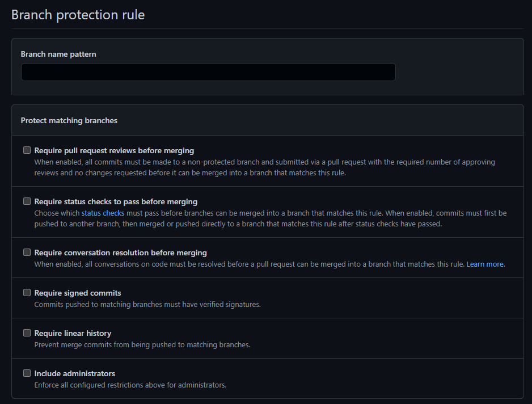Click the 'Branch protection rule' page heading
The width and height of the screenshot is (532, 404).
coord(78,15)
